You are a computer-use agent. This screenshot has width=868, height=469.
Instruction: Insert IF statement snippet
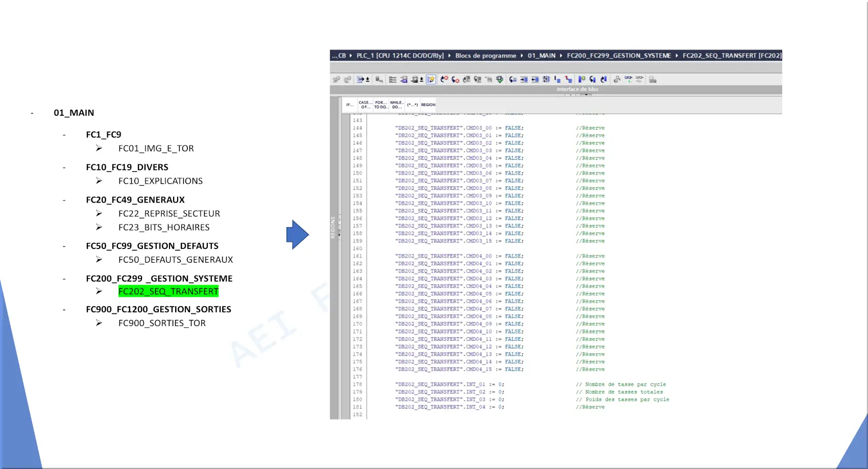[x=350, y=105]
